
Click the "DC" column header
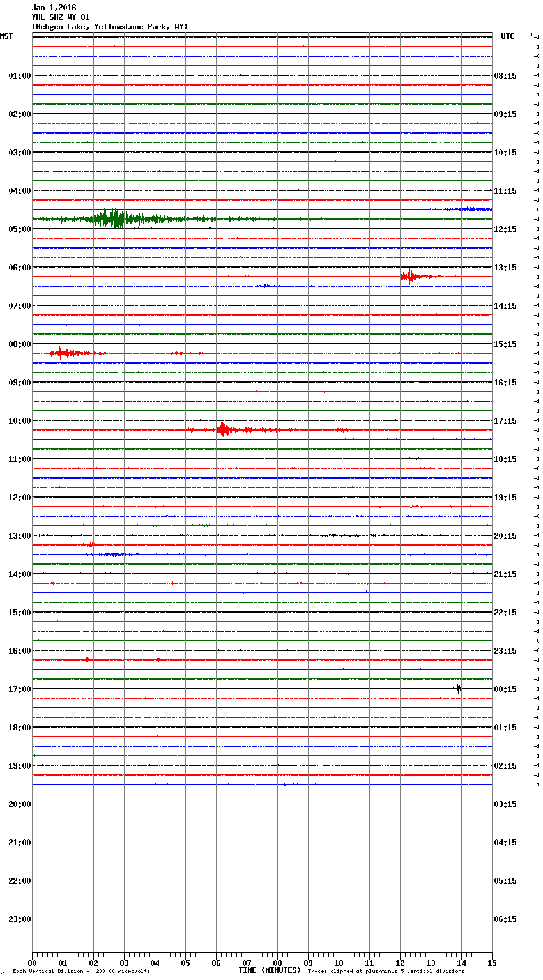[530, 34]
